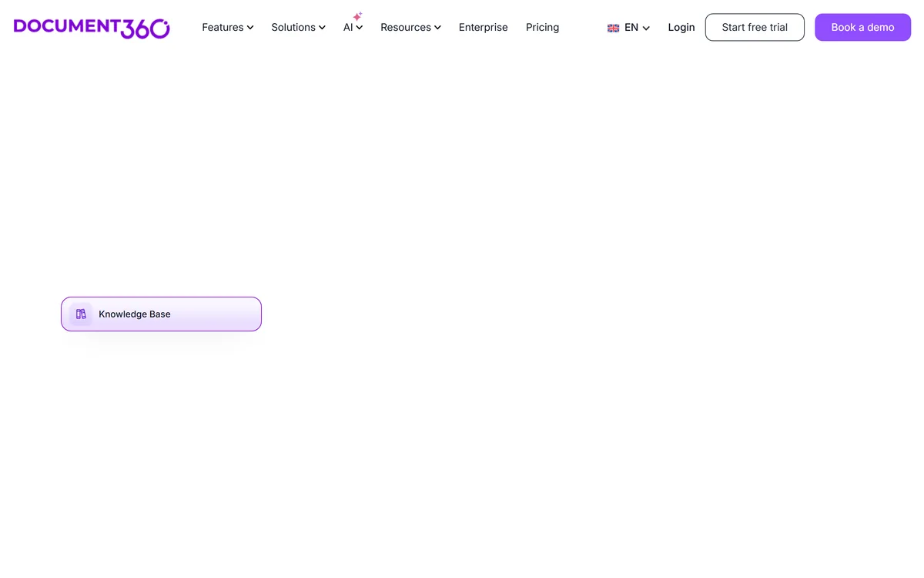Open the Features dropdown menu
This screenshot has height=578, width=924.
[228, 27]
